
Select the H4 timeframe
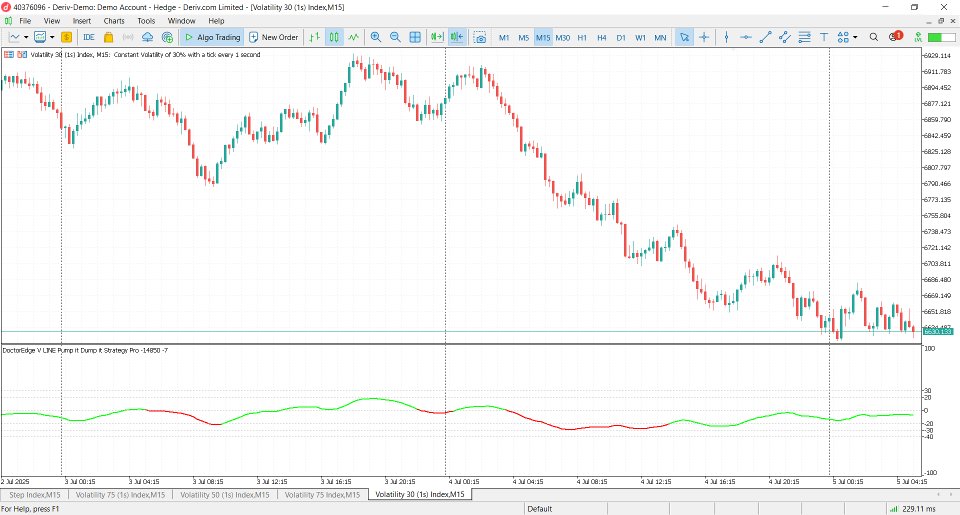coord(602,37)
